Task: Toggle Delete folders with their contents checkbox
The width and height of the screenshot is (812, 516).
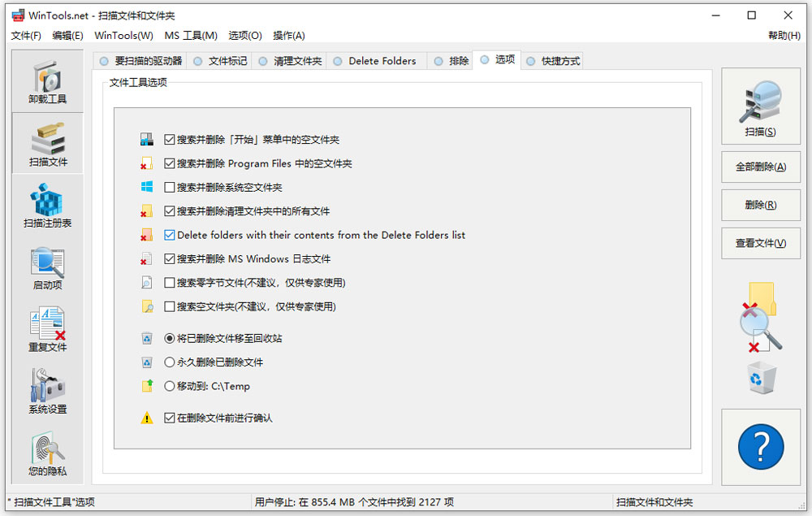Action: click(x=169, y=235)
